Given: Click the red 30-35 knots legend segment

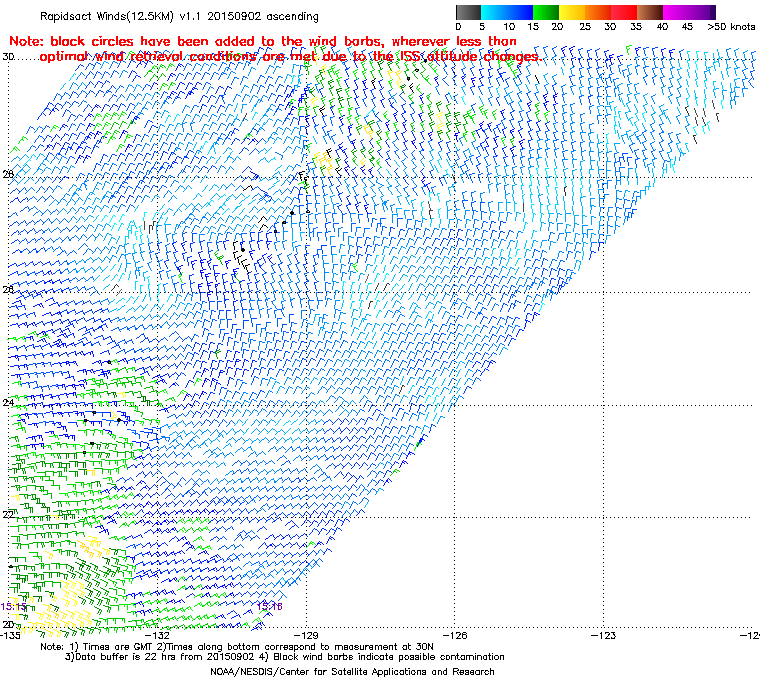Looking at the screenshot, I should (624, 12).
